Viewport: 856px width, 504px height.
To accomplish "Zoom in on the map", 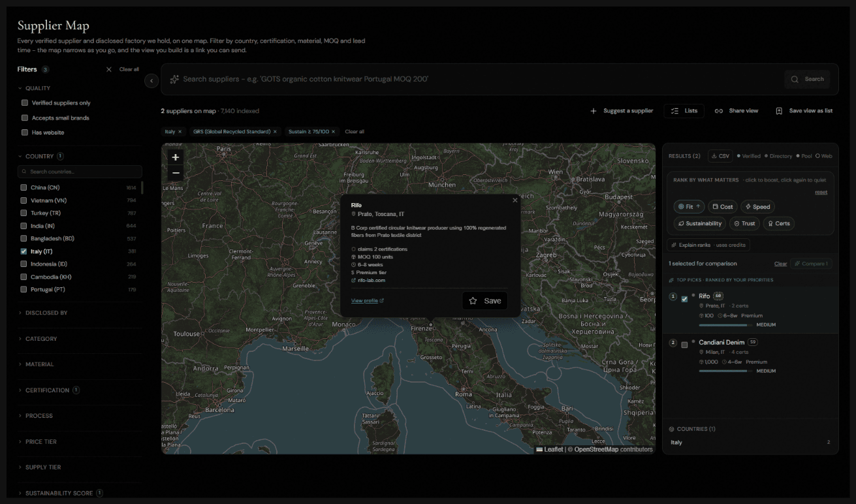I will tap(176, 157).
